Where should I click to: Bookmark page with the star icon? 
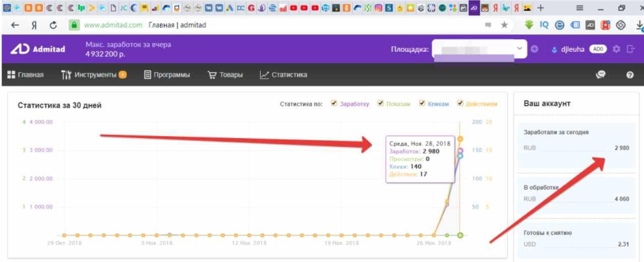tap(504, 25)
